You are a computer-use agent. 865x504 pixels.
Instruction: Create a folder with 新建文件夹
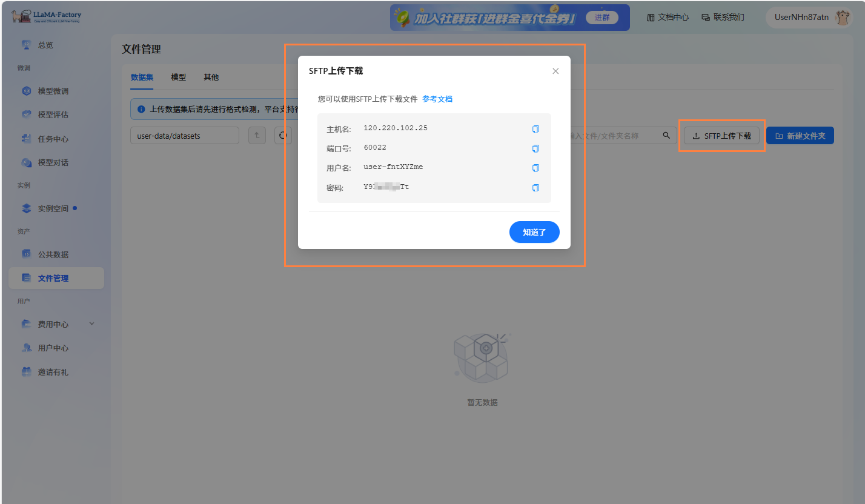click(x=800, y=136)
